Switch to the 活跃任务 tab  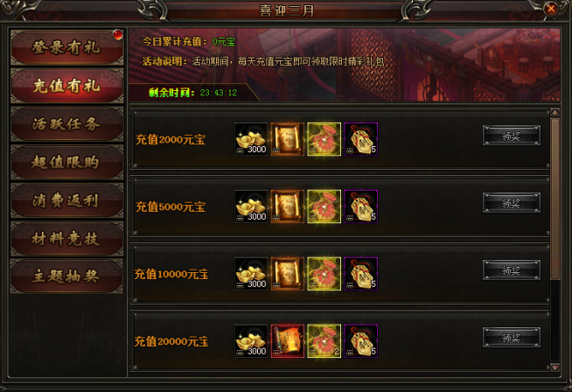pos(67,124)
